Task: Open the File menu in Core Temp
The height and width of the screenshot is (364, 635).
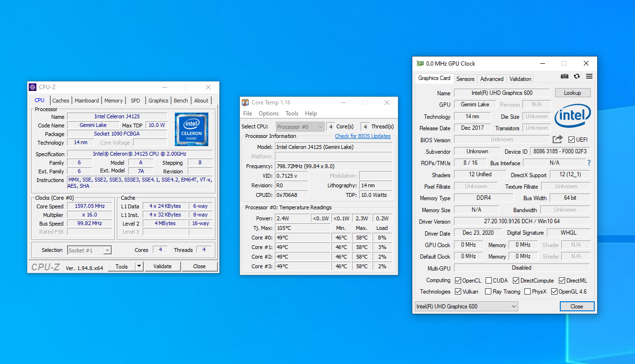Action: tap(248, 114)
